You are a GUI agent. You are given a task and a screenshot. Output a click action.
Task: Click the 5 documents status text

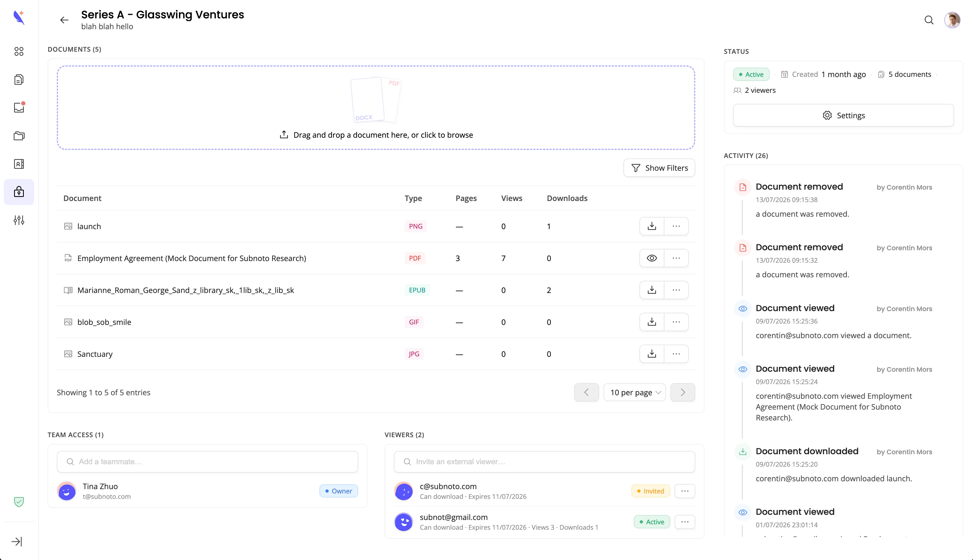(x=909, y=74)
